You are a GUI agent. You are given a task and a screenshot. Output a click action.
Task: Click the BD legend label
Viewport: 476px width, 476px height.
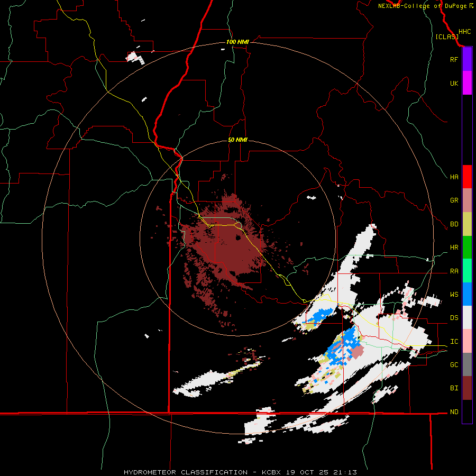(x=454, y=224)
